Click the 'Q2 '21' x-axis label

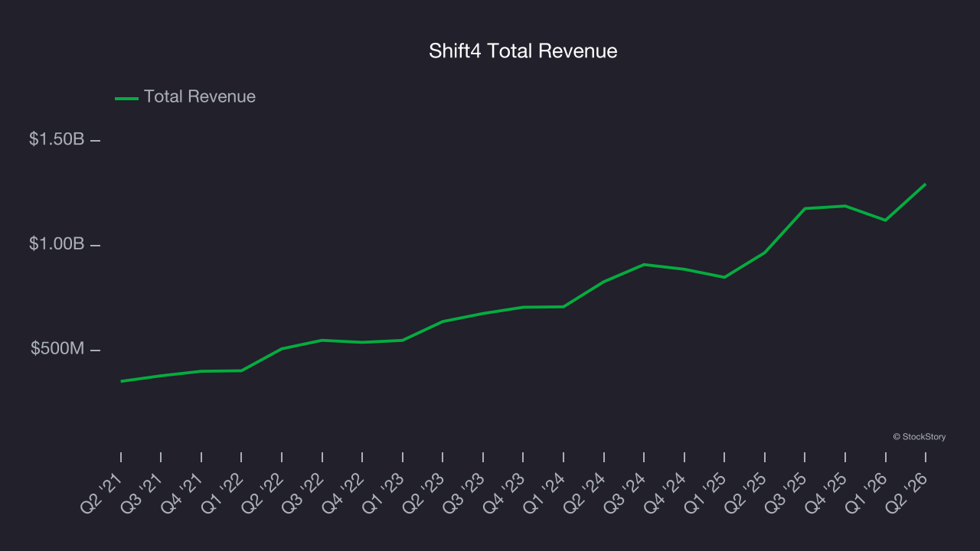103,492
